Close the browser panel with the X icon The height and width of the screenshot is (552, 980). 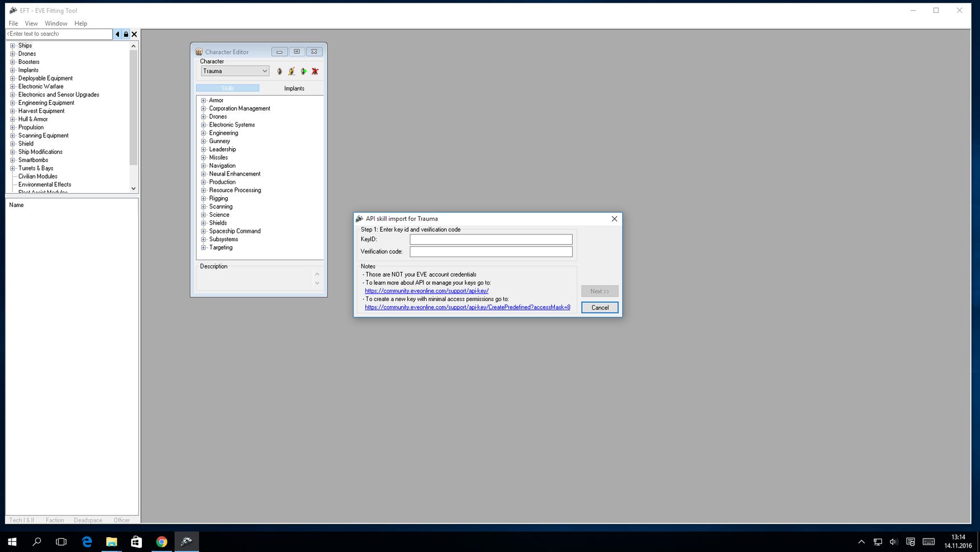pyautogui.click(x=134, y=34)
